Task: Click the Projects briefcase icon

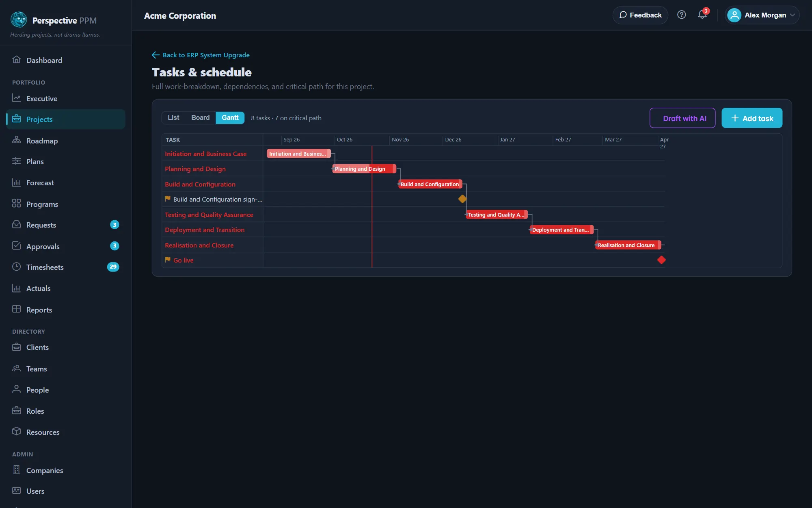Action: pos(16,119)
